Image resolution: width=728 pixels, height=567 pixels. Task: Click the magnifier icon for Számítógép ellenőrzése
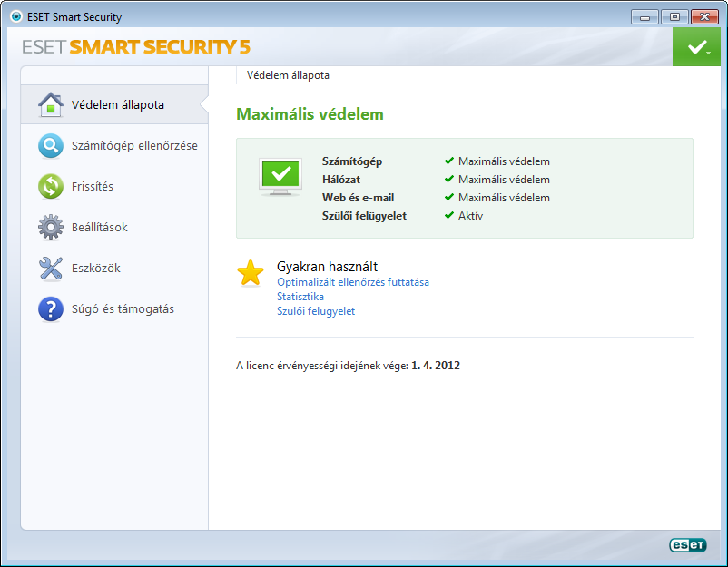[51, 146]
